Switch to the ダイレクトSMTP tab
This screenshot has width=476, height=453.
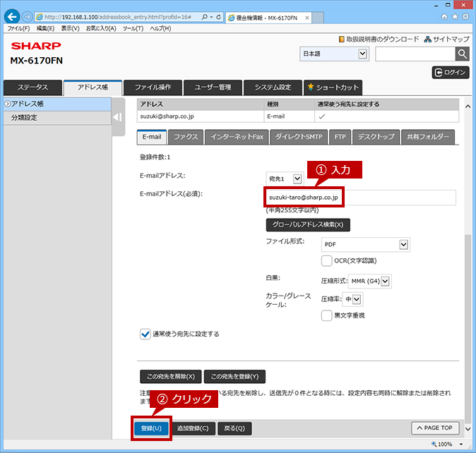point(299,137)
